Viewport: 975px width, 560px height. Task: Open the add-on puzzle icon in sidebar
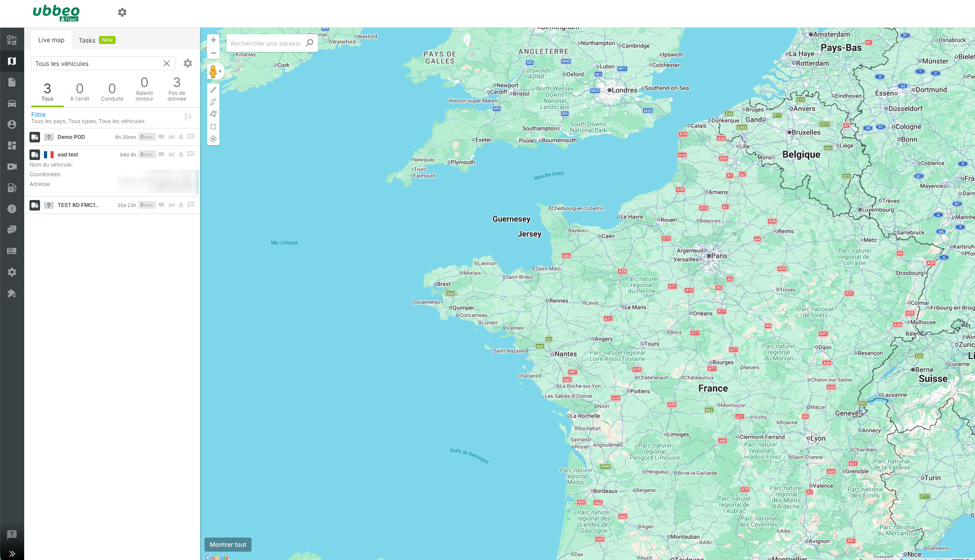(x=12, y=293)
